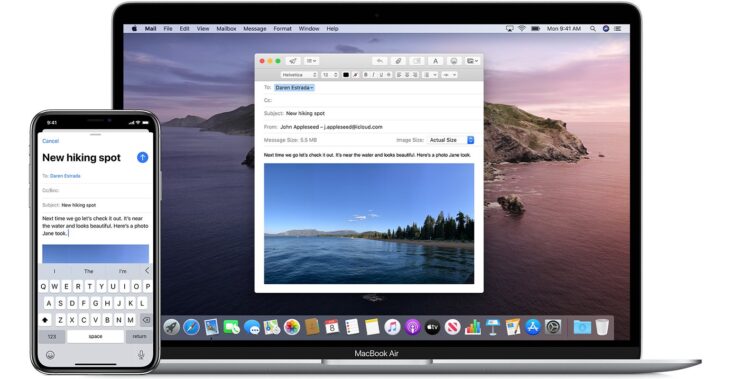Attach a file with the paperclip icon
Screen dimensions: 740x379
pos(398,61)
